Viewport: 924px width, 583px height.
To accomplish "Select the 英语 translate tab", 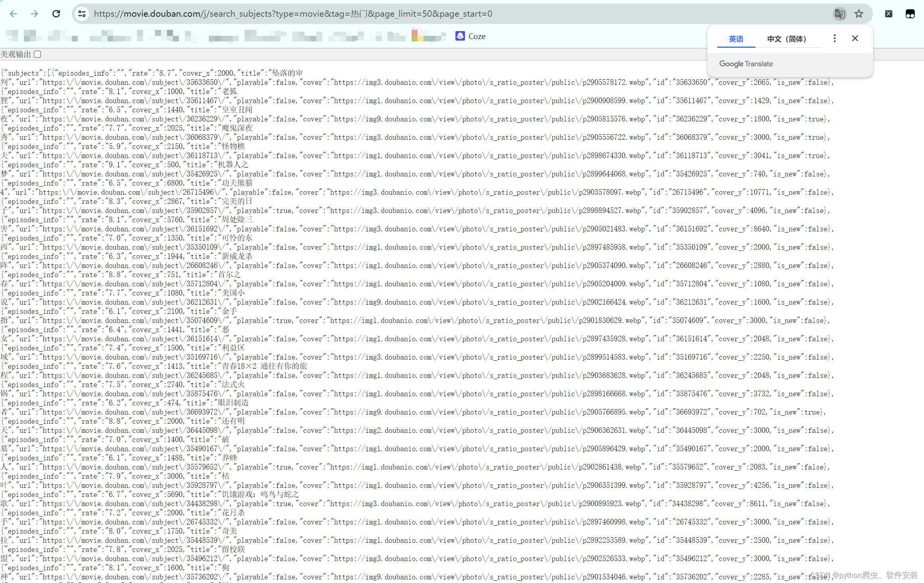I will pos(736,39).
